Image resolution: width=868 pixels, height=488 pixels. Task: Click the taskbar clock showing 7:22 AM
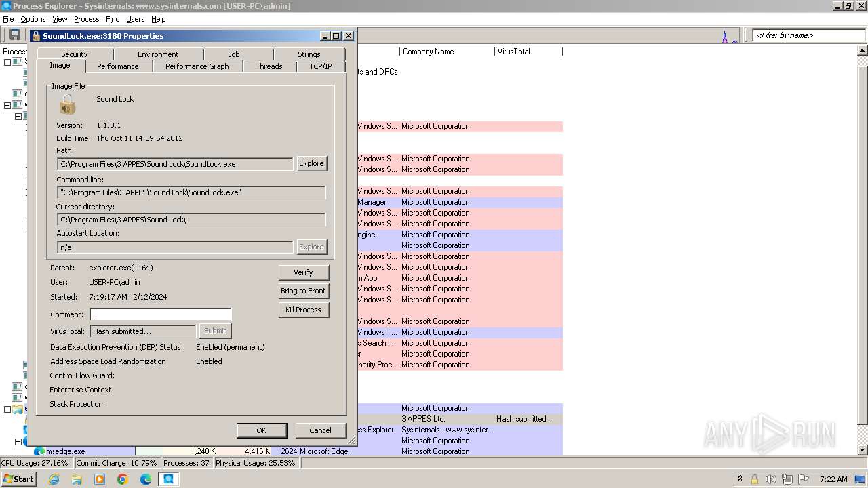(x=833, y=479)
